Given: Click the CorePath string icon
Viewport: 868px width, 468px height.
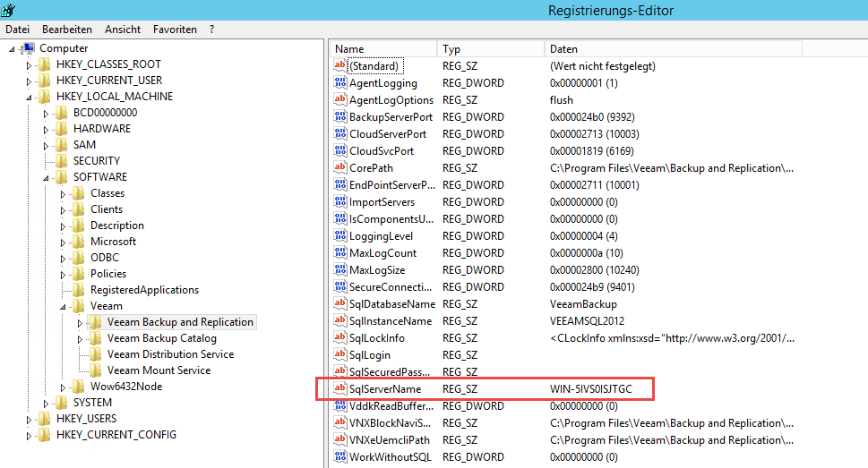Looking at the screenshot, I should [339, 167].
